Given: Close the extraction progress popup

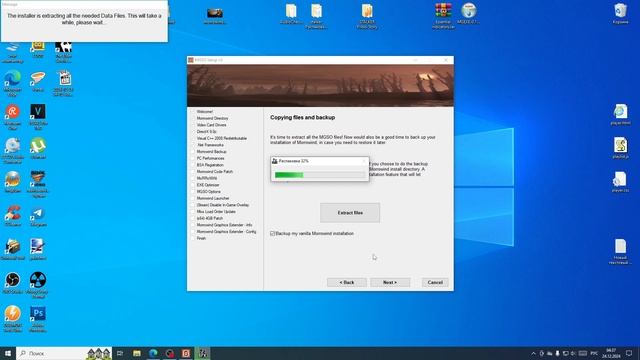Looking at the screenshot, I should (364, 161).
